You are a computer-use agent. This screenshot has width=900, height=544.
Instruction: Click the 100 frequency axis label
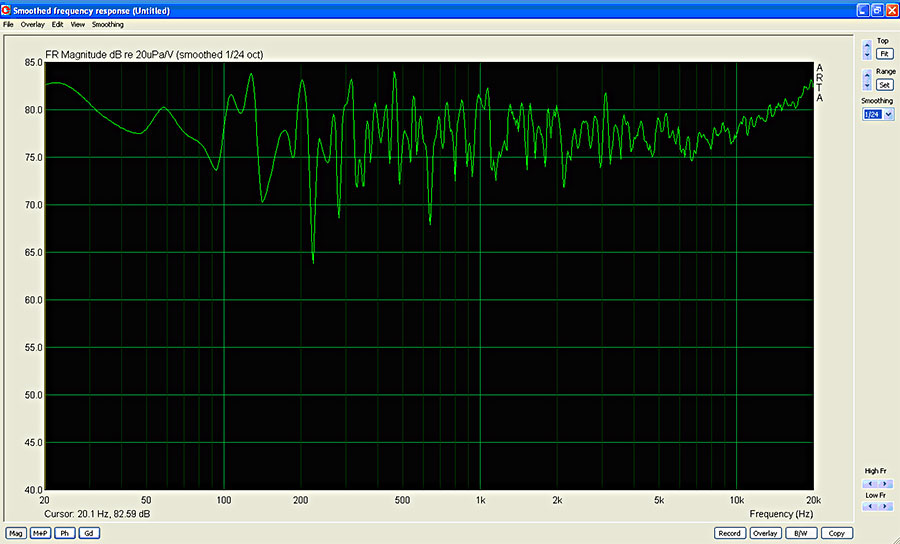click(x=224, y=500)
